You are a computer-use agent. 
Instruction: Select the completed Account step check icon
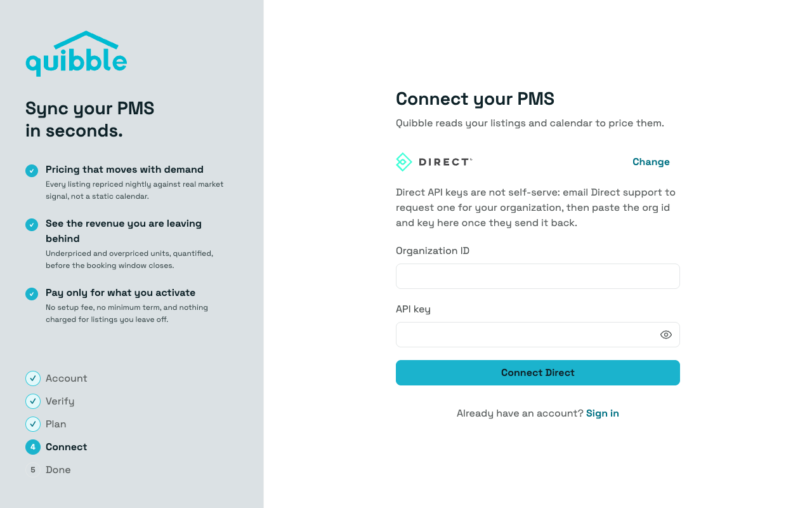point(33,378)
